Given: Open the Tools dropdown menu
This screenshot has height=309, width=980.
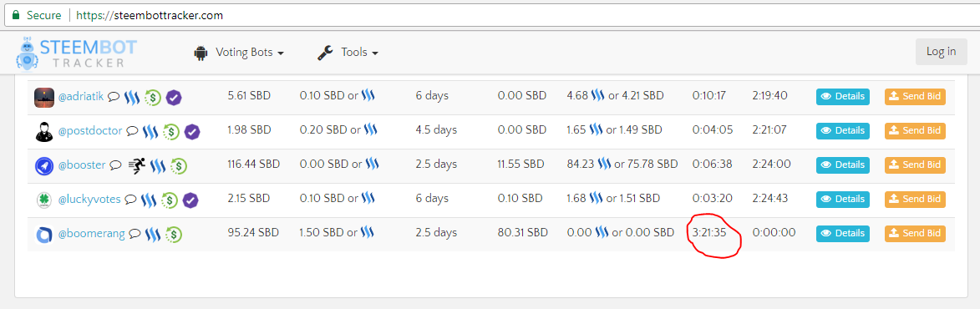Looking at the screenshot, I should click(x=359, y=53).
